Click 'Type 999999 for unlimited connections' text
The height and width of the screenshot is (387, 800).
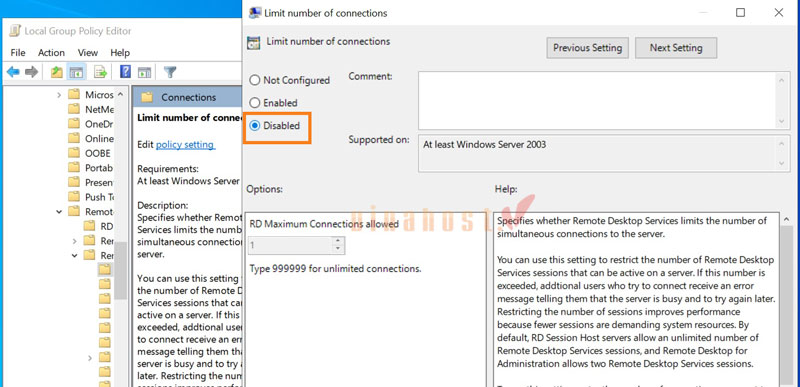click(x=335, y=268)
